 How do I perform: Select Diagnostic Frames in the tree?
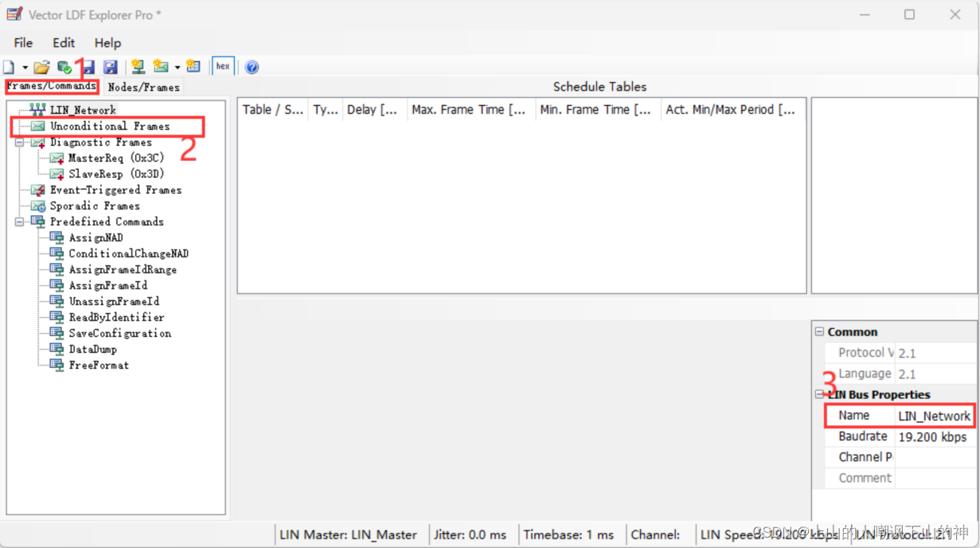pos(101,142)
